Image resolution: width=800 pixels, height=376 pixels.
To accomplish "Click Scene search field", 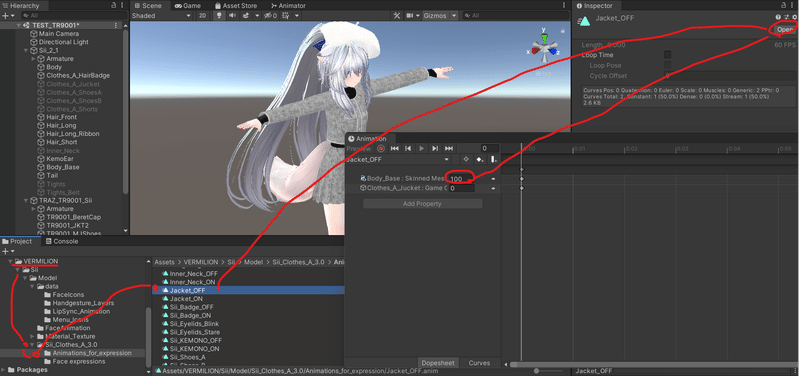I will pyautogui.click(x=515, y=16).
